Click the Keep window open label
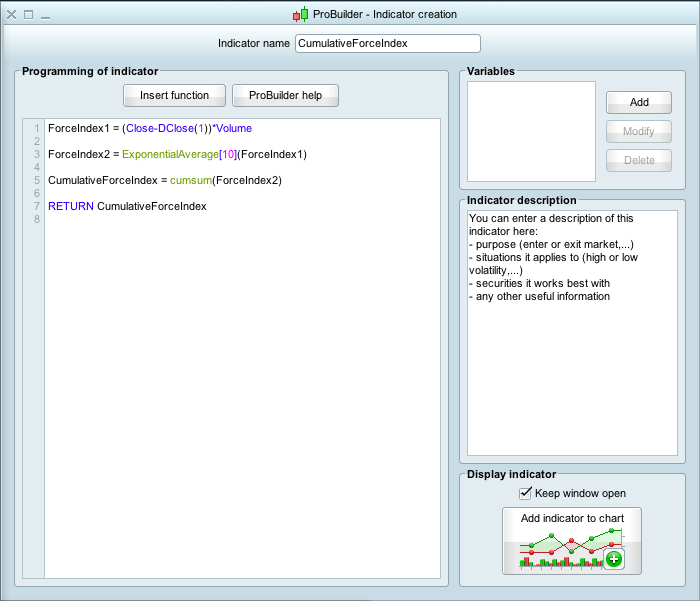This screenshot has height=601, width=700. pos(580,493)
